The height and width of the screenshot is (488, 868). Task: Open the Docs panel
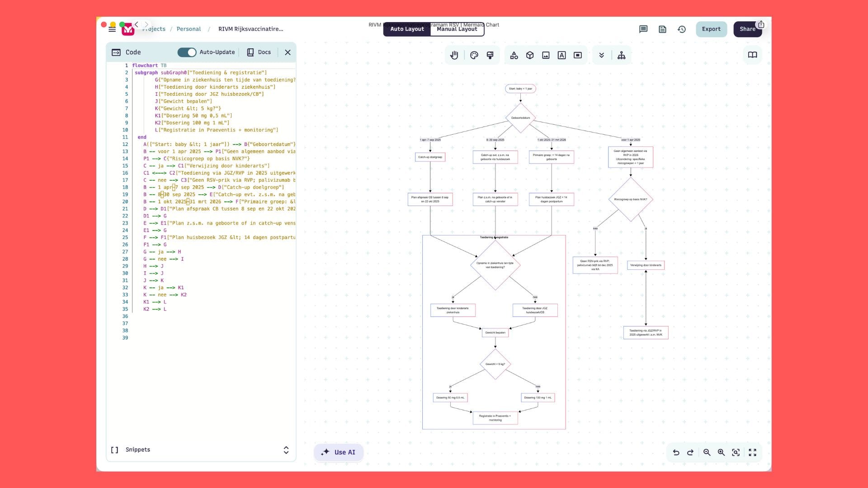tap(259, 52)
